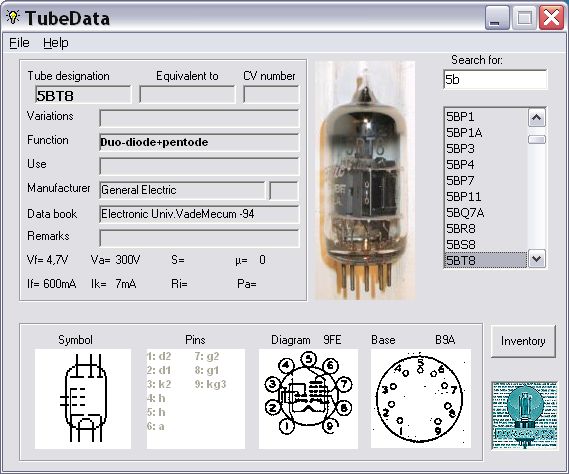
Task: Click the TubeData lightbulb title icon
Action: (x=13, y=17)
